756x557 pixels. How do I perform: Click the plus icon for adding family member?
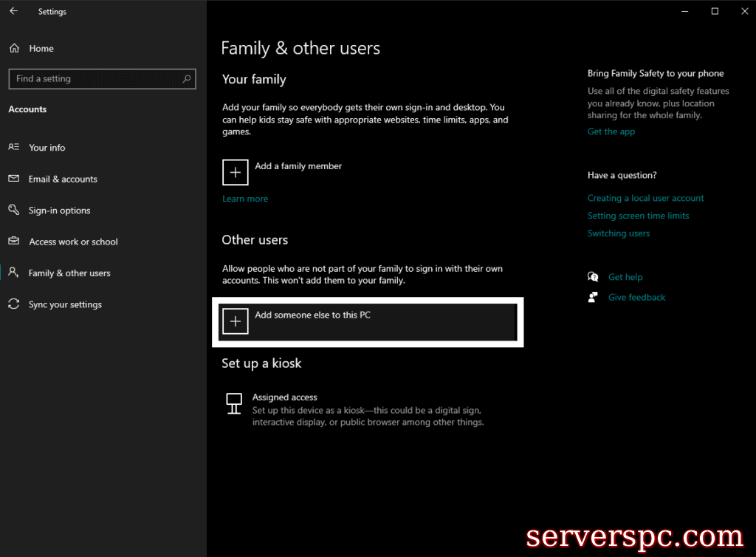click(236, 172)
